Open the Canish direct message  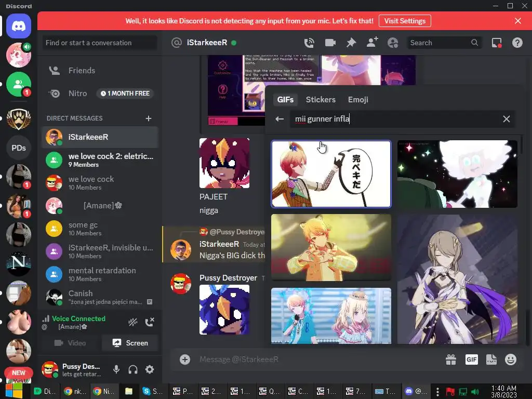coord(100,297)
